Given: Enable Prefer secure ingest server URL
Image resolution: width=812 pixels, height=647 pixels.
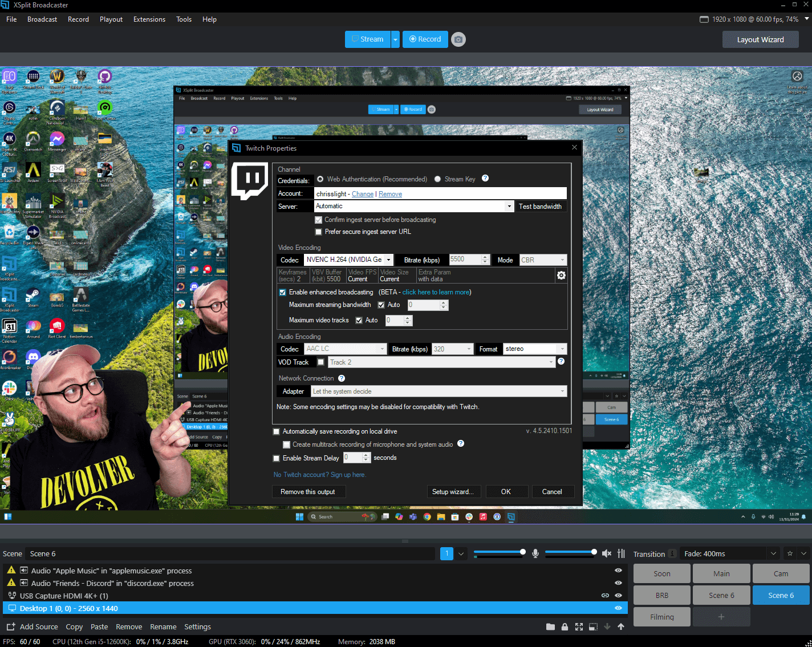Looking at the screenshot, I should 319,232.
